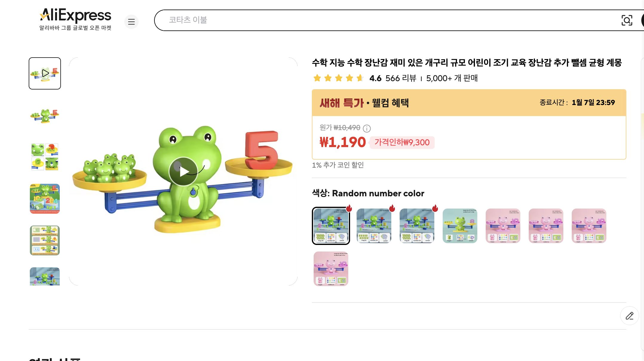The width and height of the screenshot is (644, 361).
Task: Click the dark profile circle at top right
Action: pos(642,20)
